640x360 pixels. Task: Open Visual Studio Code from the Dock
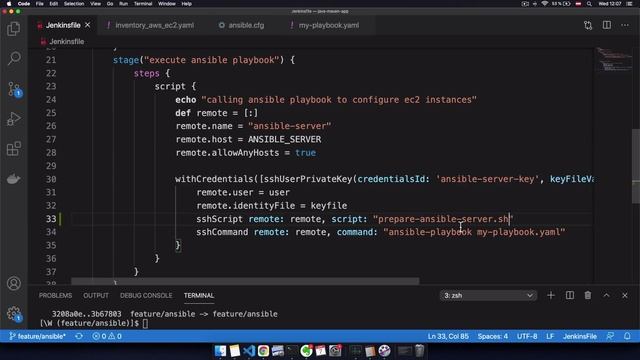click(x=249, y=351)
